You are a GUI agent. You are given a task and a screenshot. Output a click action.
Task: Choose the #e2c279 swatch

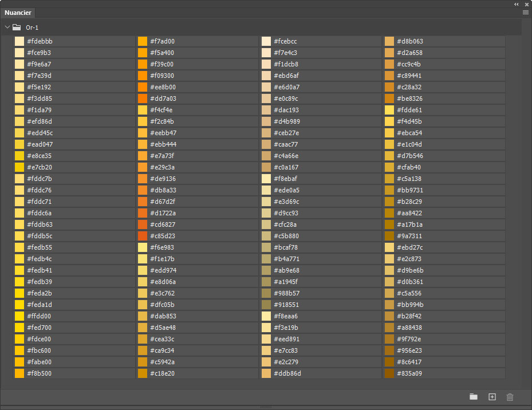click(266, 362)
